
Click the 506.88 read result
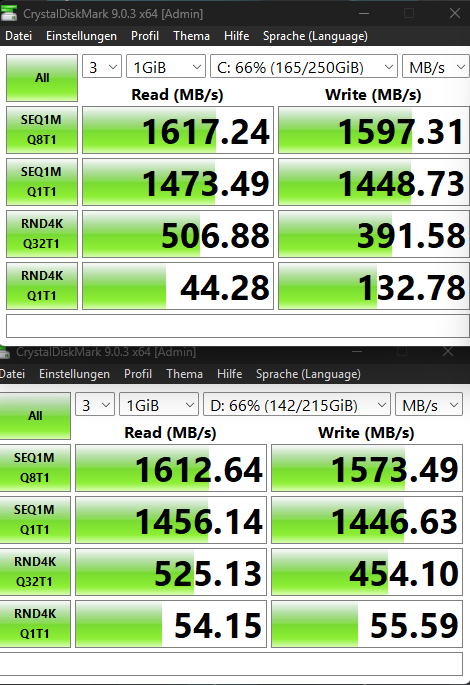click(178, 234)
